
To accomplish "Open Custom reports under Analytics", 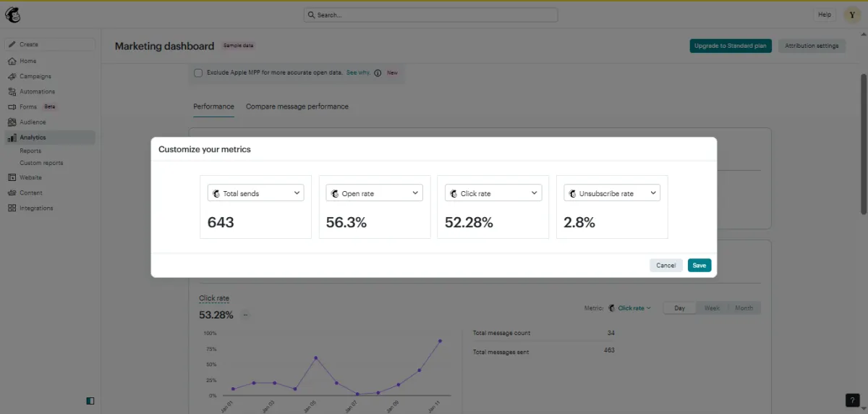I will click(41, 163).
